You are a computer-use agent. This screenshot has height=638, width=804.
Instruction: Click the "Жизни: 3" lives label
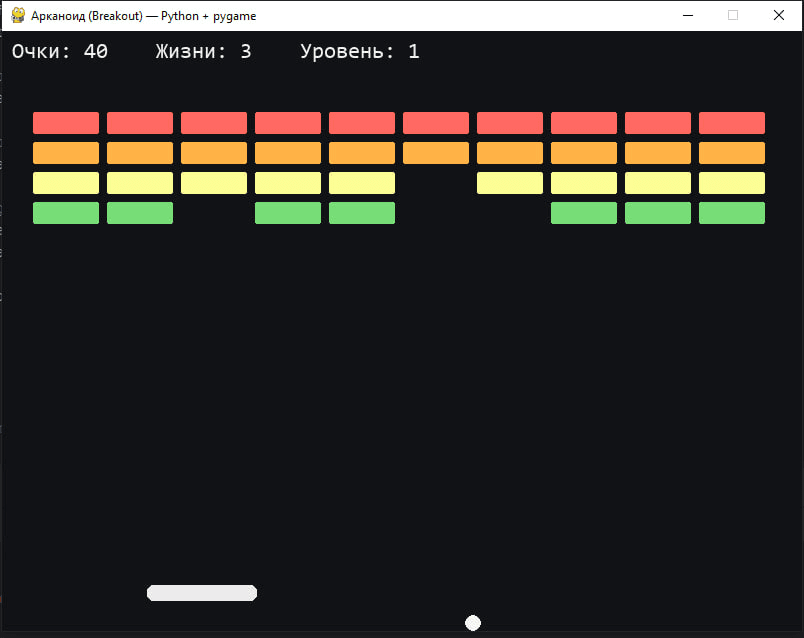click(203, 52)
